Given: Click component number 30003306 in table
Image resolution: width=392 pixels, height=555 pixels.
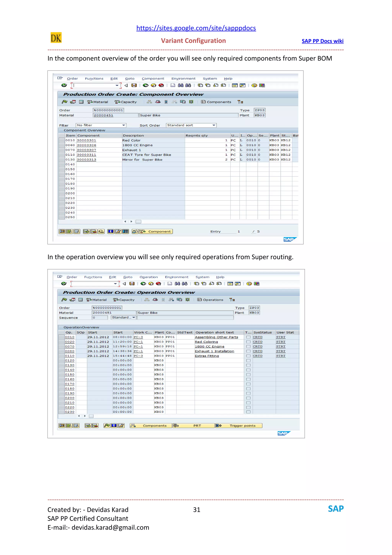Looking at the screenshot, I should 87,145.
